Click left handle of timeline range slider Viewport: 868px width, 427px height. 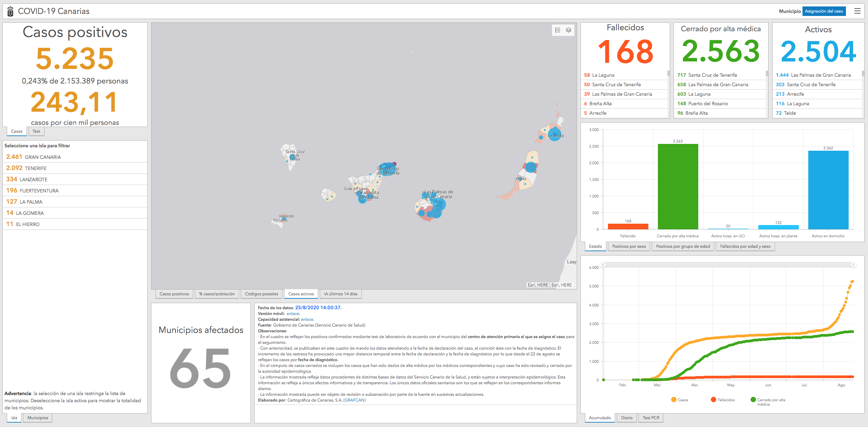click(603, 265)
